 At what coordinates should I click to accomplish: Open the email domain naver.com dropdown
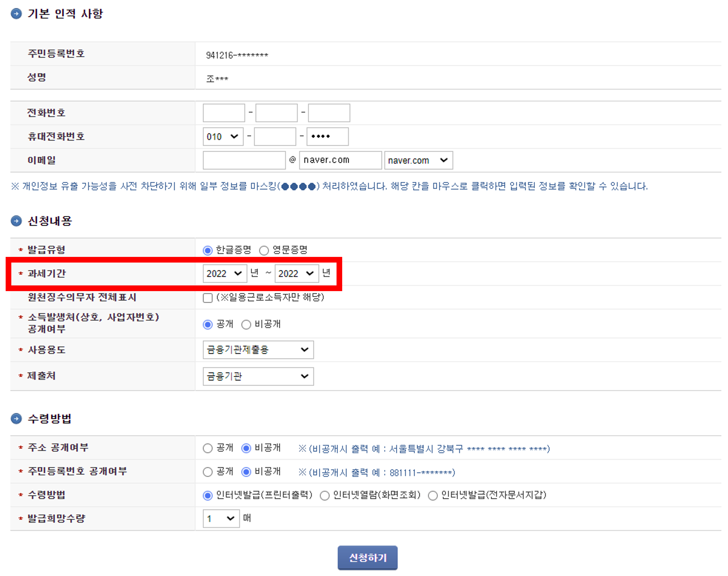pyautogui.click(x=418, y=160)
